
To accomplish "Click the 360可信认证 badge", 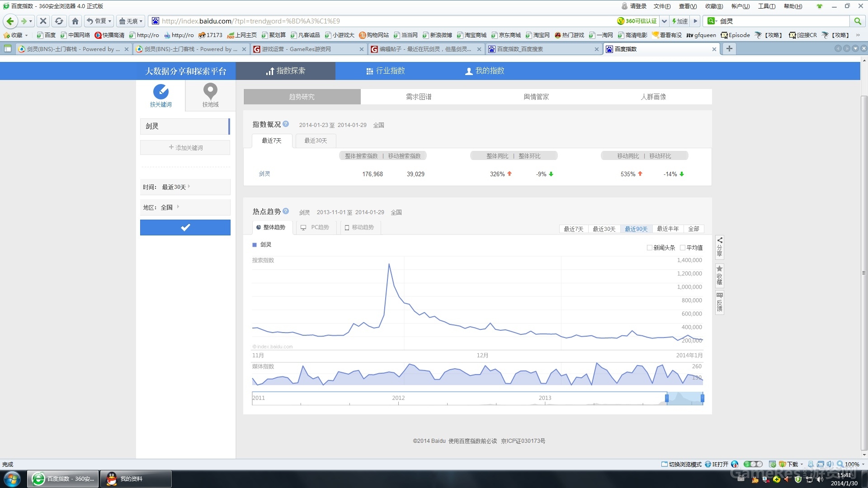I will click(637, 21).
